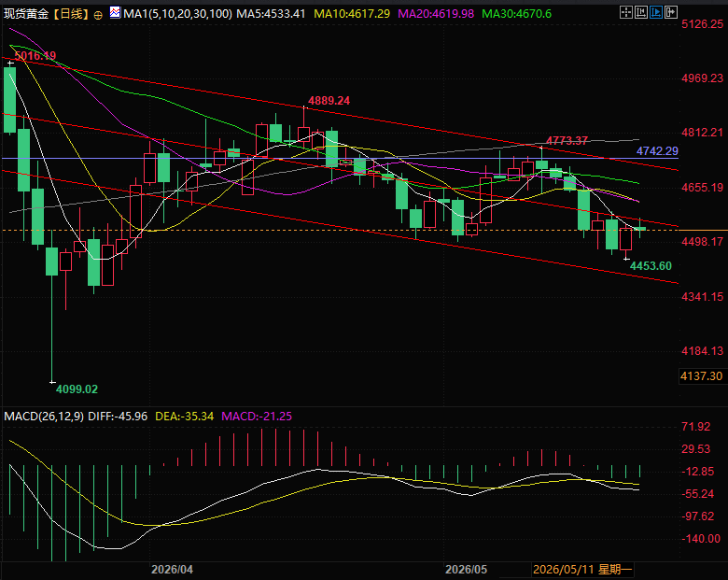Click the MA10:4617.29 value
This screenshot has width=728, height=580.
point(352,14)
